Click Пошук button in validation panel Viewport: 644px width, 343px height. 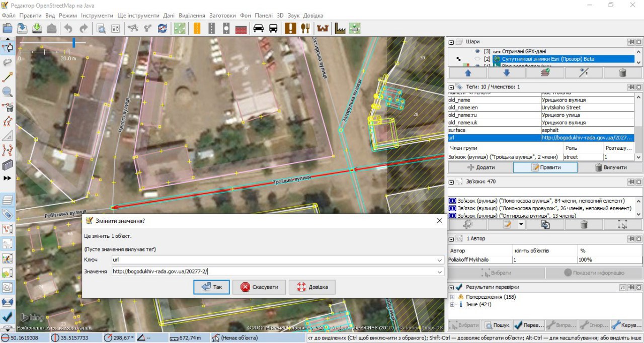click(x=497, y=325)
